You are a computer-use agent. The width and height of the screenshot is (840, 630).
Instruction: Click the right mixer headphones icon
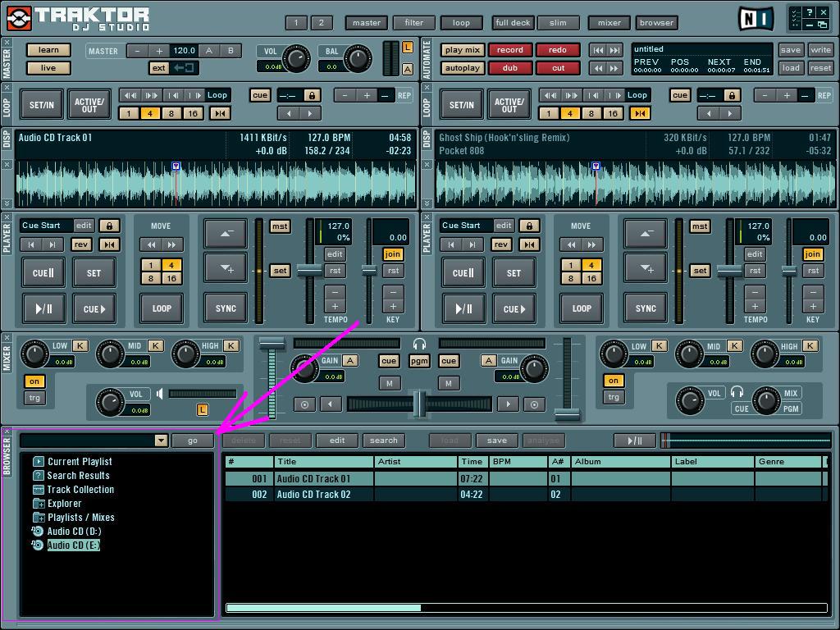(737, 392)
